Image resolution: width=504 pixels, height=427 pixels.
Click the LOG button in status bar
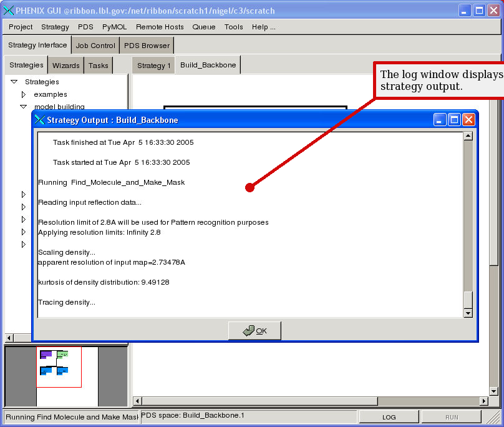point(389,417)
